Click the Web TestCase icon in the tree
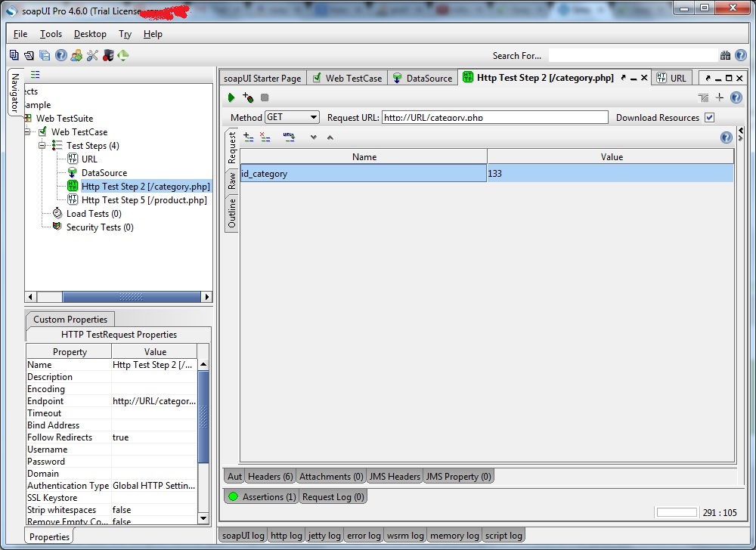Image resolution: width=756 pixels, height=550 pixels. (42, 132)
